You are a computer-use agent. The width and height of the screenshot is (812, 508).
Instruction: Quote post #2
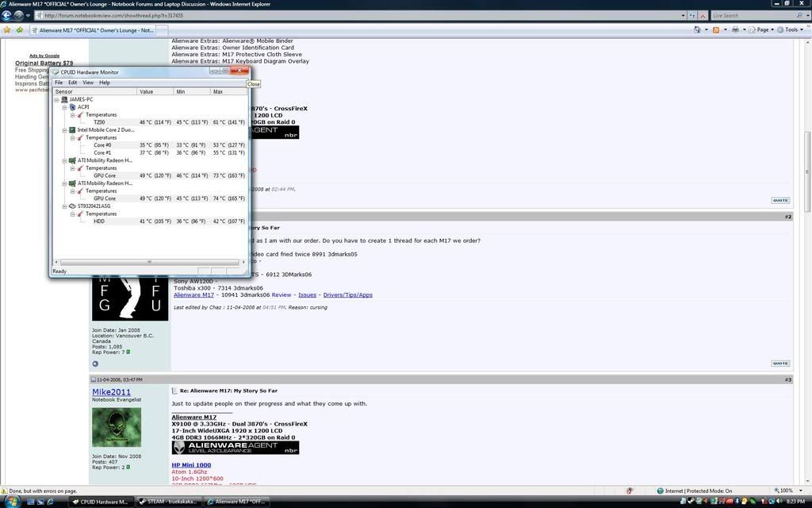point(780,364)
